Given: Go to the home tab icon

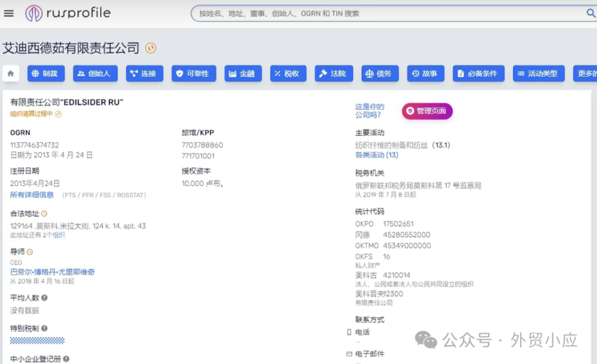Looking at the screenshot, I should (x=11, y=73).
